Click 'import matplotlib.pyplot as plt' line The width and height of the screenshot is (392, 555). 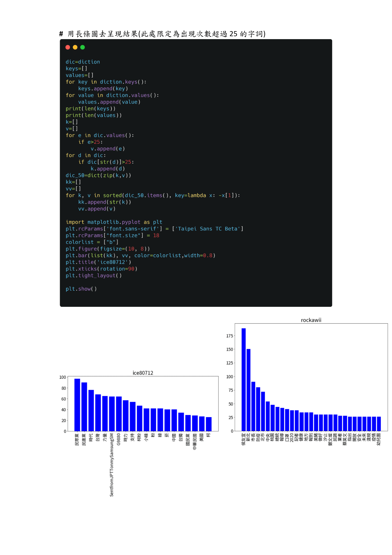pos(114,222)
